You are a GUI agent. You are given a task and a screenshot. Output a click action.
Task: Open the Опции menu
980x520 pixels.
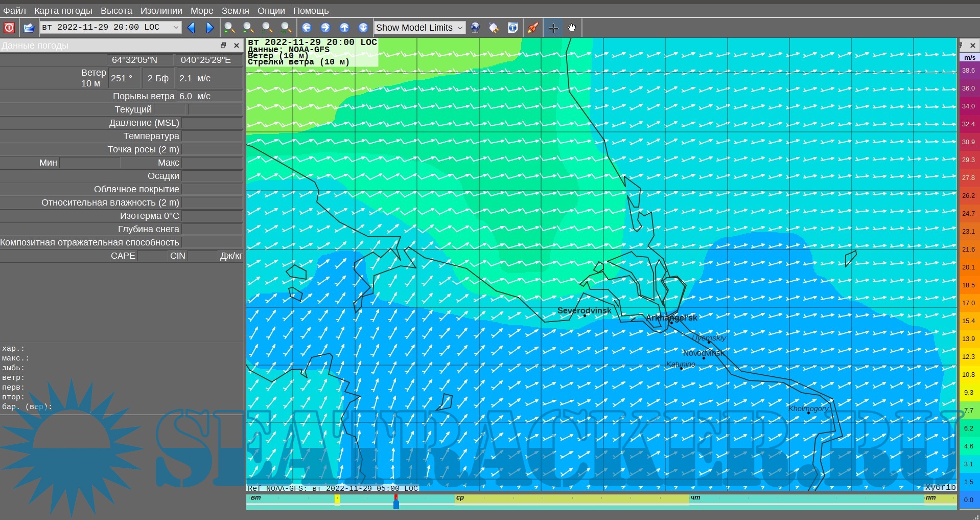pos(271,11)
